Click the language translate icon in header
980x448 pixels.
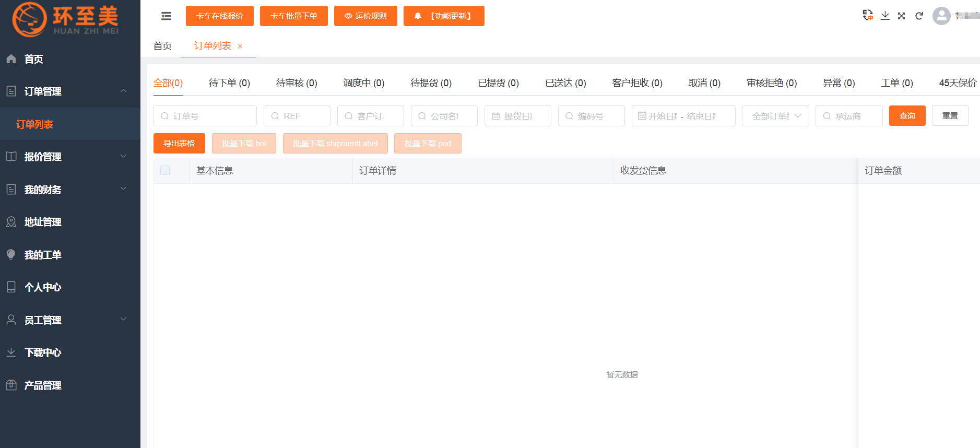pyautogui.click(x=868, y=16)
